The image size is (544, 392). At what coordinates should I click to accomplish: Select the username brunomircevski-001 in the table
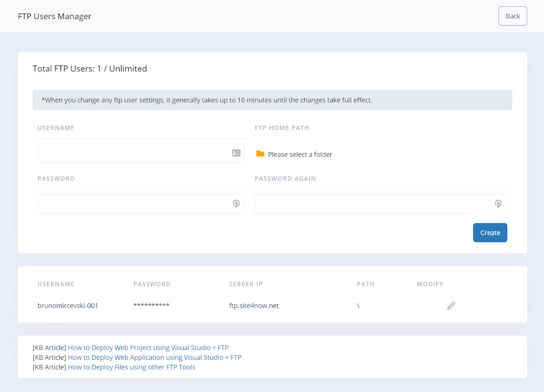[68, 306]
